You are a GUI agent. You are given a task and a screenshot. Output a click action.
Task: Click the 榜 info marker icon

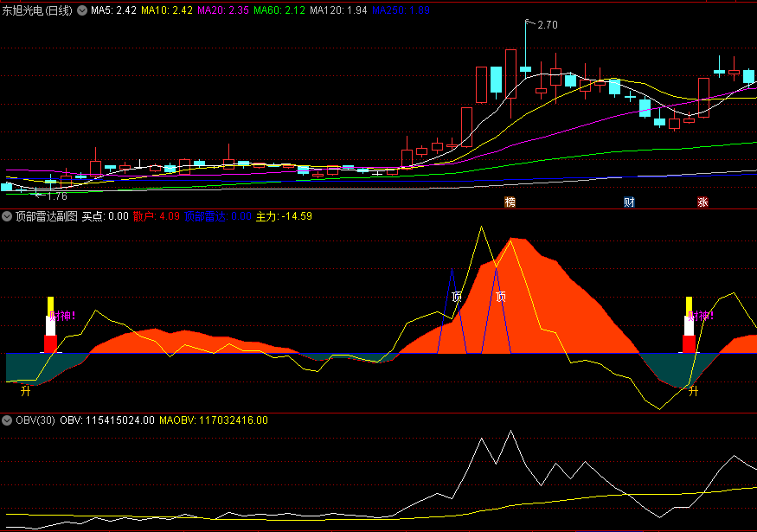[x=510, y=202]
